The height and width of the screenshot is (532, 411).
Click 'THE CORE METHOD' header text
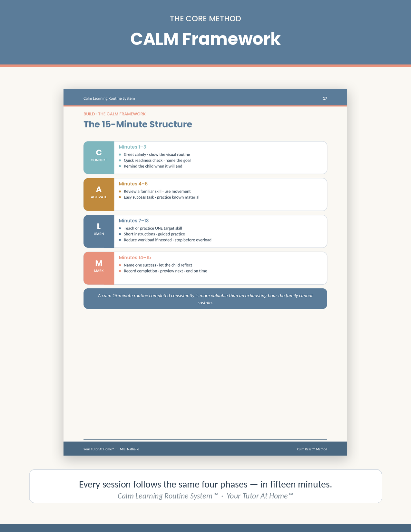tap(205, 19)
